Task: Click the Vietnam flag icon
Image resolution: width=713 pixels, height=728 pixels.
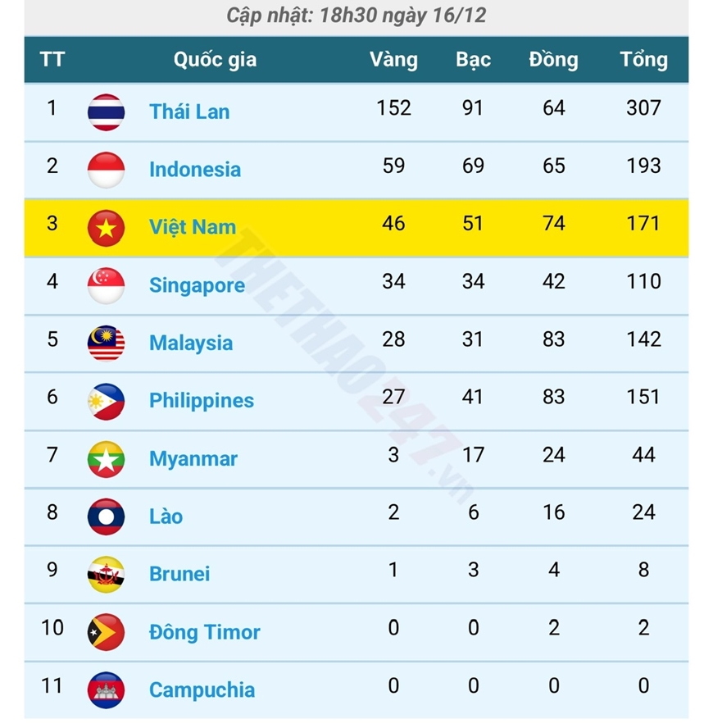Action: click(107, 228)
